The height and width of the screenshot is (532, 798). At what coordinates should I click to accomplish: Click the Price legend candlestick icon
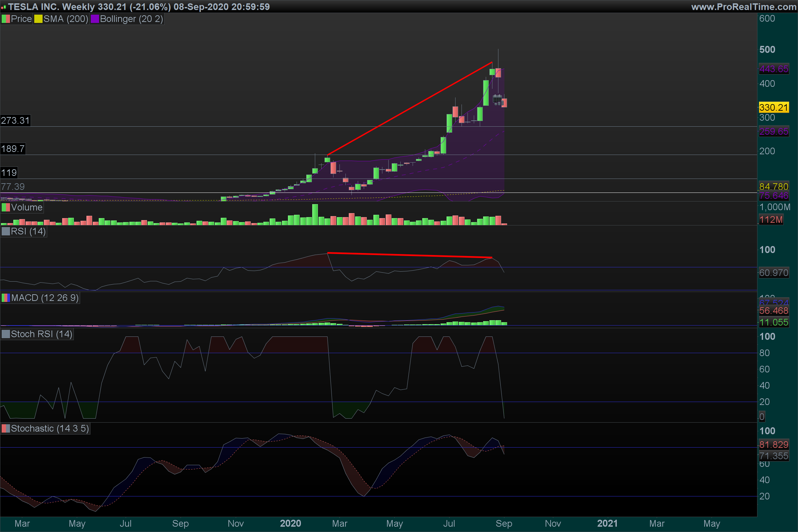point(6,19)
